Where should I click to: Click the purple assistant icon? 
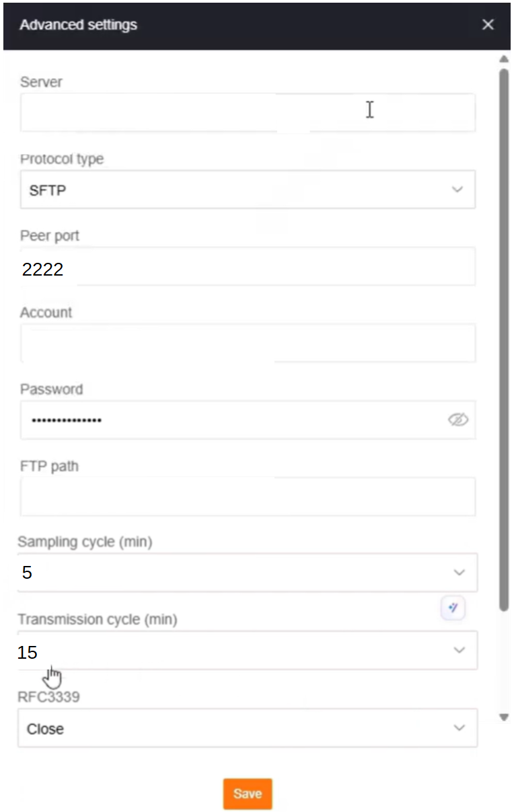tap(453, 607)
